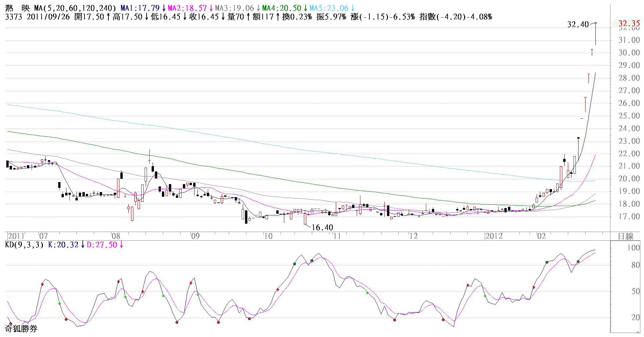Screen dimensions: 644x337
Task: Click the stock name 熱映
Action: coord(17,8)
